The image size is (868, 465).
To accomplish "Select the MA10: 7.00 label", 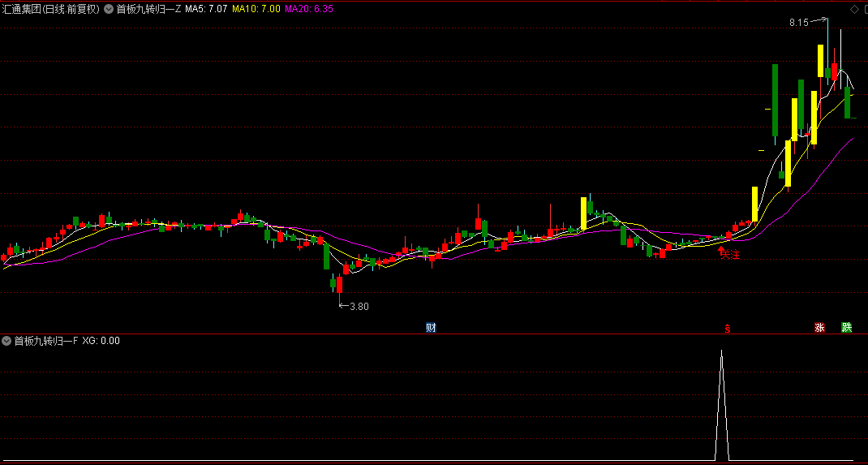I will [x=256, y=9].
